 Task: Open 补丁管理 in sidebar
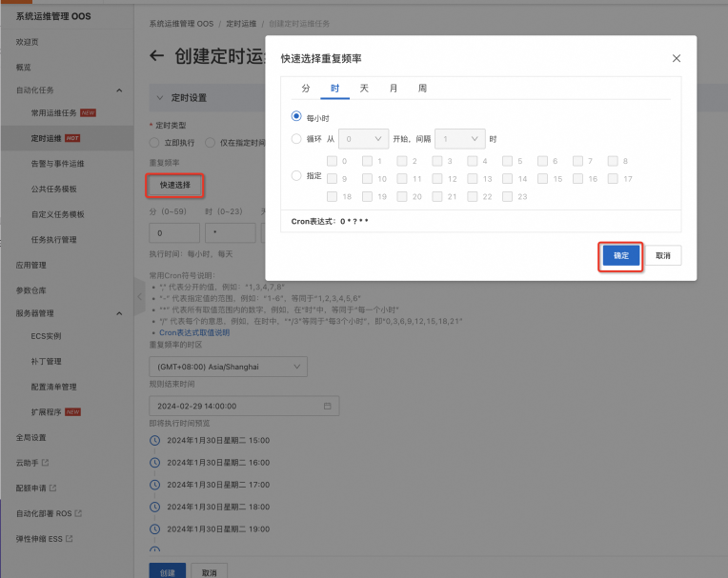pyautogui.click(x=46, y=361)
